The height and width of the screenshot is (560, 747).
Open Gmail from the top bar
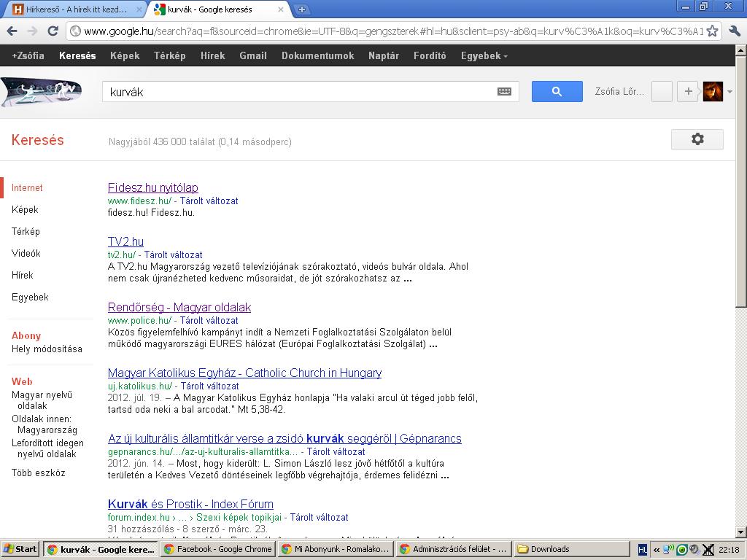click(x=253, y=55)
